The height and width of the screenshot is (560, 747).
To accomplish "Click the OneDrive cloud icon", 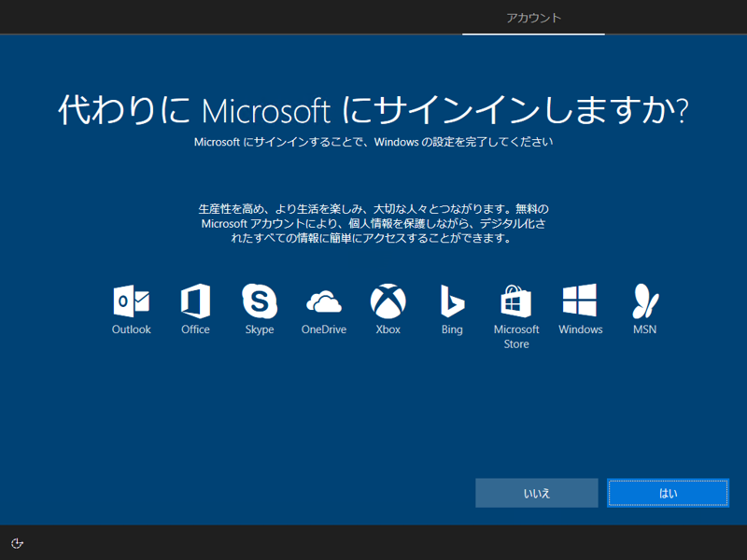I will coord(324,301).
